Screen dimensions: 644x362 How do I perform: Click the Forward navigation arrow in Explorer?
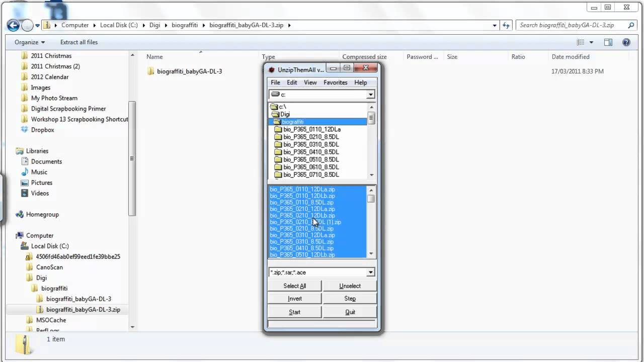[27, 25]
